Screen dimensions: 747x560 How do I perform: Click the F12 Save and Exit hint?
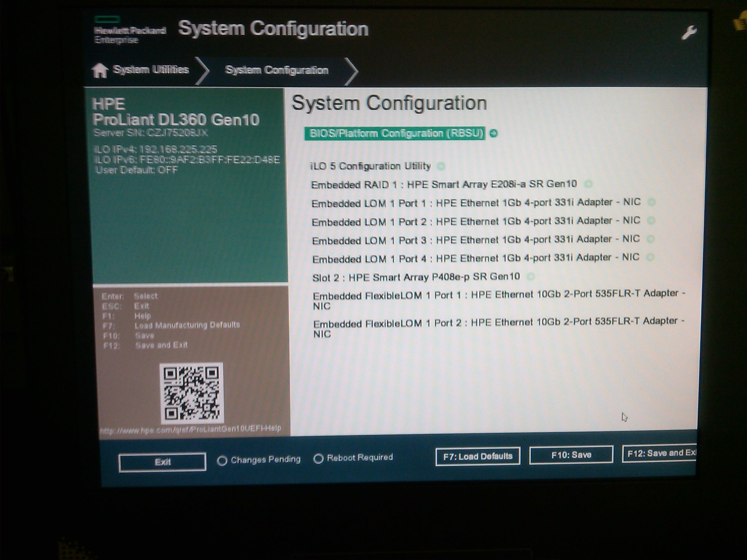click(145, 345)
